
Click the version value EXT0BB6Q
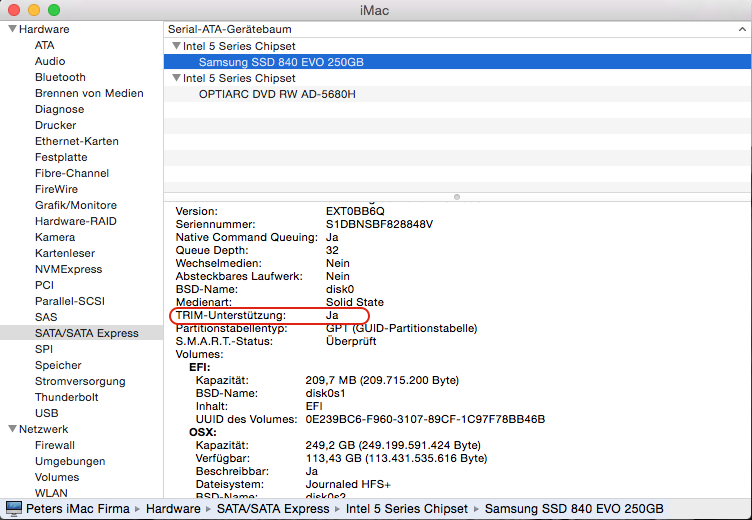tap(355, 211)
